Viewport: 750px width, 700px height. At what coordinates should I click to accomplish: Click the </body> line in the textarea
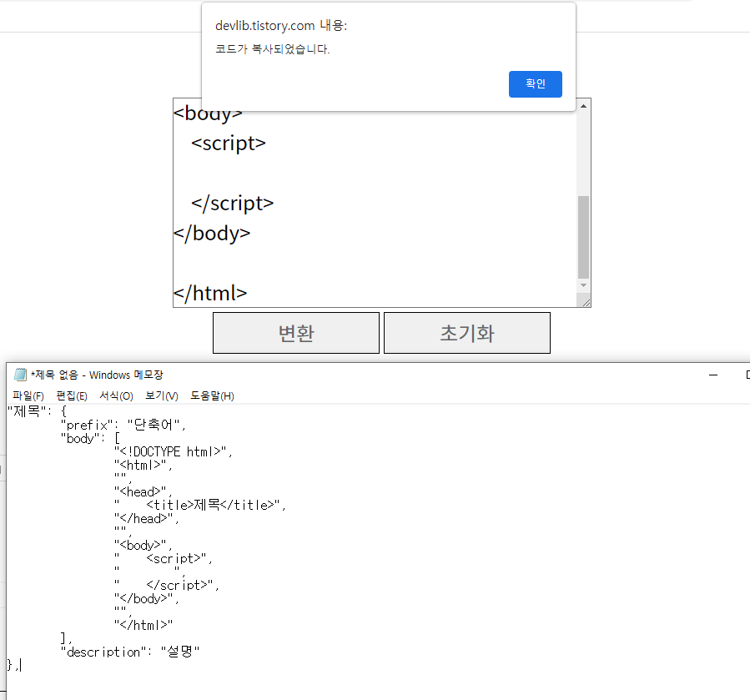(212, 234)
